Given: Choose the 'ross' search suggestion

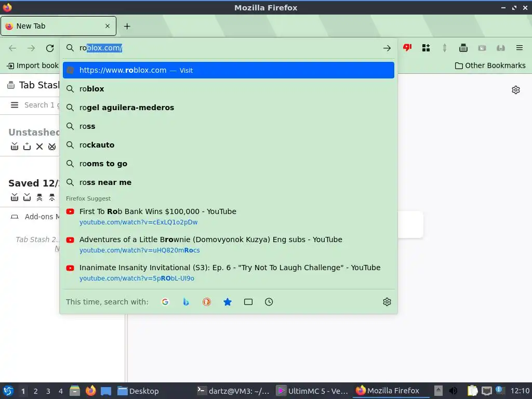Looking at the screenshot, I should [x=229, y=126].
